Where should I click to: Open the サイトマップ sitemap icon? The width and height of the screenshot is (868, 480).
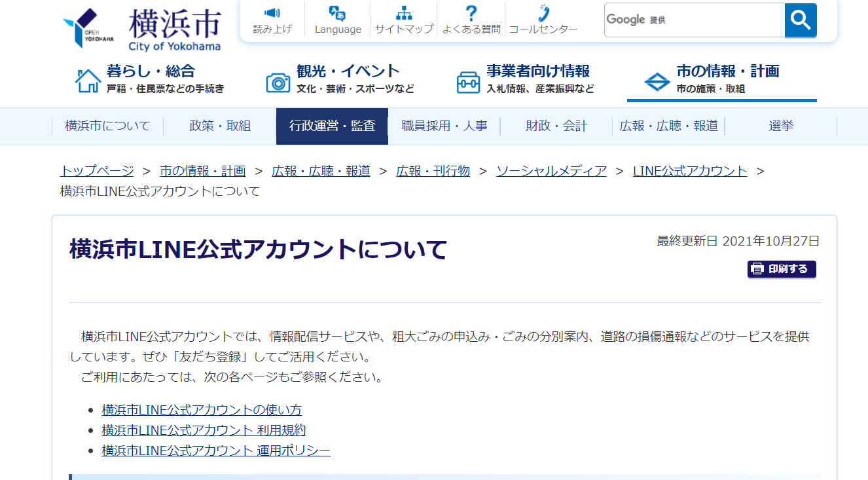[x=404, y=14]
